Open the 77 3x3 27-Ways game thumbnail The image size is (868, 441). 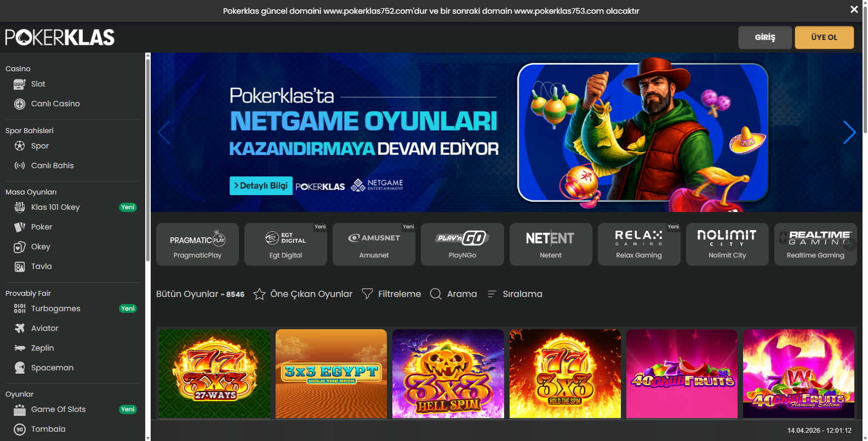click(214, 374)
